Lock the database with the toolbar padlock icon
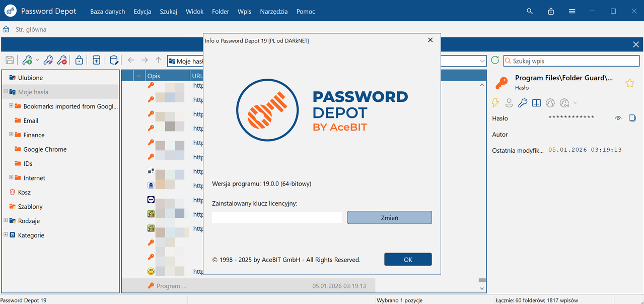 pyautogui.click(x=79, y=60)
